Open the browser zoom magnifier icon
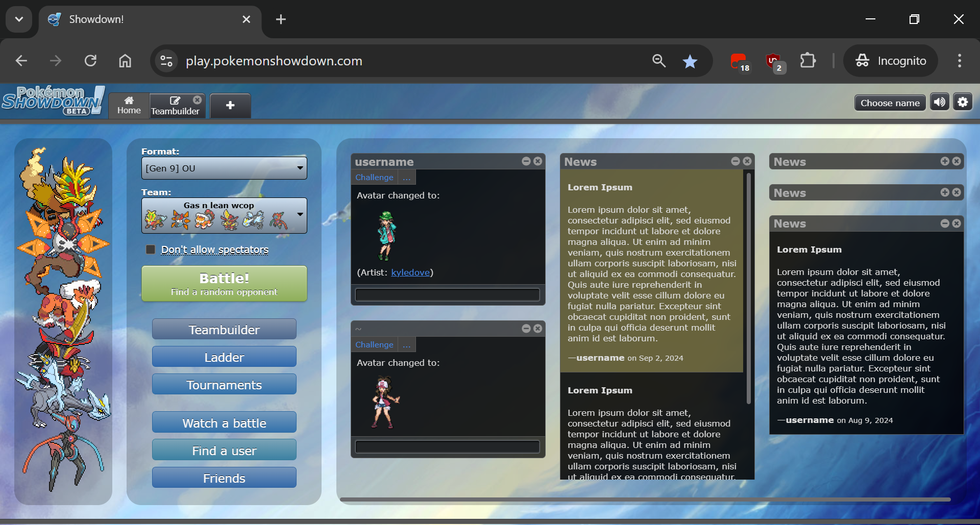 pos(659,61)
